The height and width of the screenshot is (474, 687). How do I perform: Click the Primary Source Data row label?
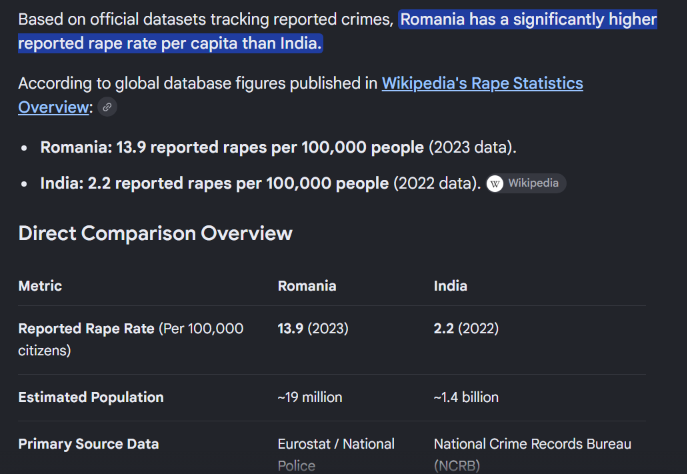tap(89, 444)
